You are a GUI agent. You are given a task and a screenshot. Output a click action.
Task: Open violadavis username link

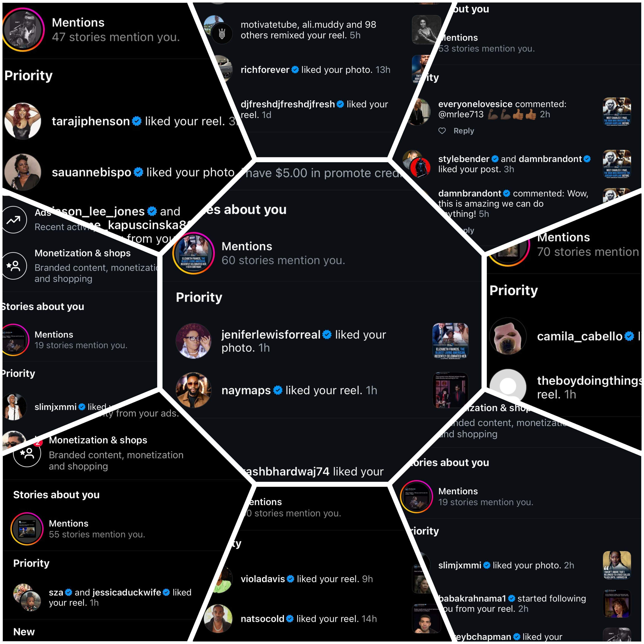point(263,579)
